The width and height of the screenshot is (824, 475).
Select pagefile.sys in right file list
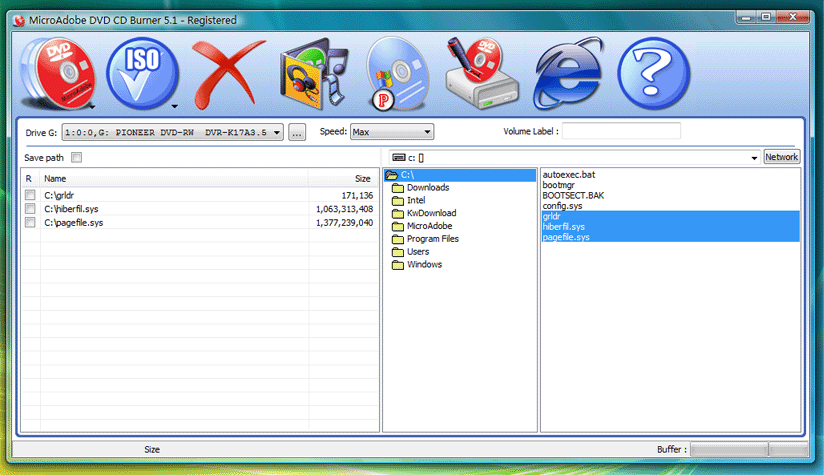coord(671,237)
